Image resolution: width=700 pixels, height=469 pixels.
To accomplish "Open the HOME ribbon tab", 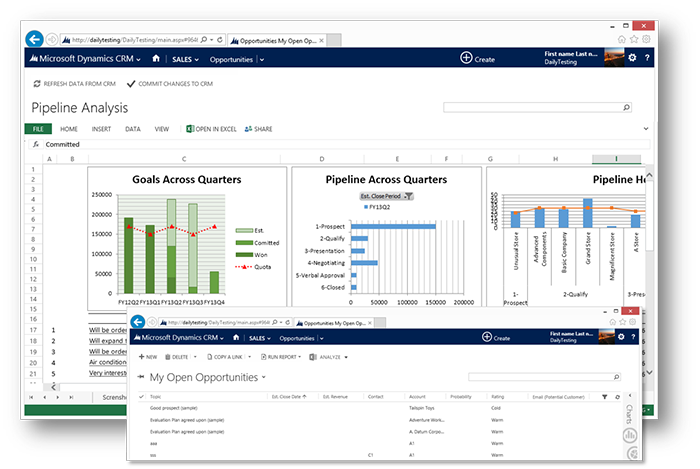I will pyautogui.click(x=69, y=129).
